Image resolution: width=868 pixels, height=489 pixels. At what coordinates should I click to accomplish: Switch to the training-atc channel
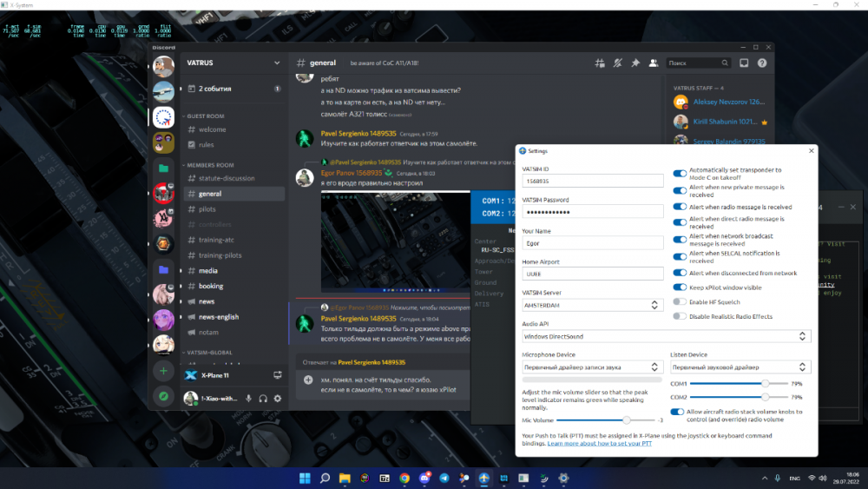point(217,240)
